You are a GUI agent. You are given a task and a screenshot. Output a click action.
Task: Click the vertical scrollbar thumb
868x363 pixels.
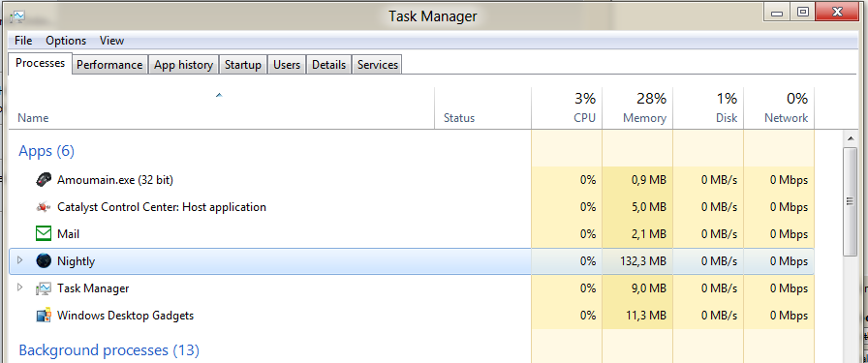click(x=850, y=201)
